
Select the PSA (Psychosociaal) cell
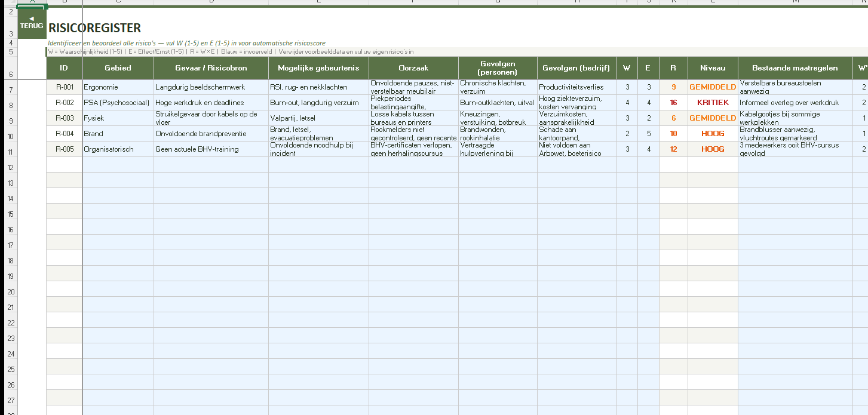pos(117,103)
